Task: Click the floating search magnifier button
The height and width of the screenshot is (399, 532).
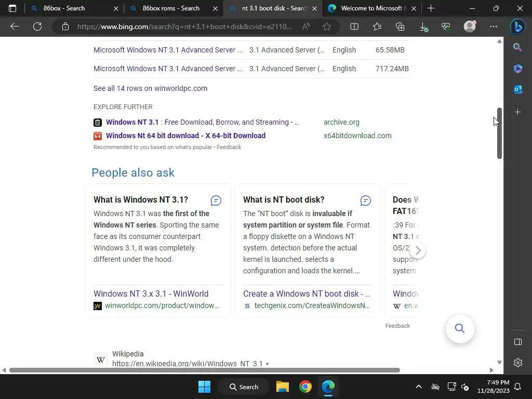Action: (460, 328)
